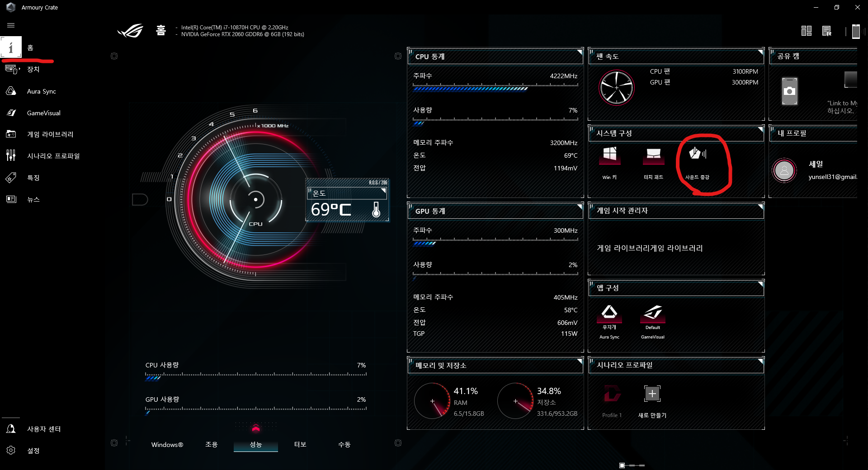
Task: Expand the 앱 구성 panel corner
Action: coord(760,284)
